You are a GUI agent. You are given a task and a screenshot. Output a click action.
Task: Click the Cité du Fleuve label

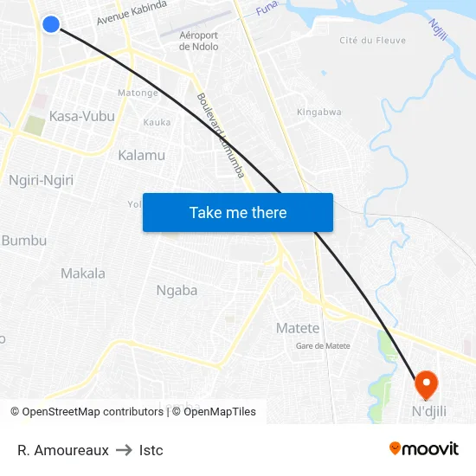coord(372,41)
